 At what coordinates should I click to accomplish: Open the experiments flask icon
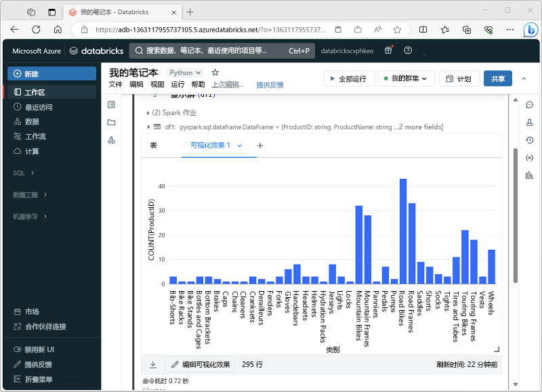[530, 123]
